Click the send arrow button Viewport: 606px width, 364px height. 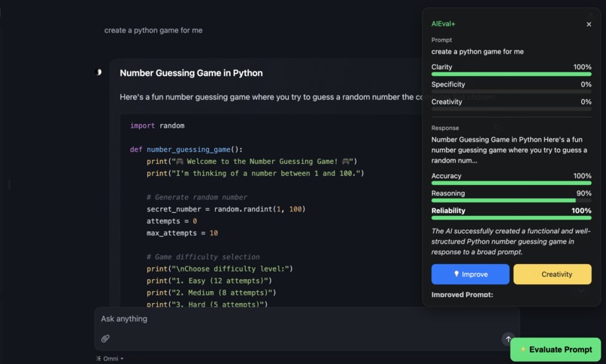click(508, 339)
